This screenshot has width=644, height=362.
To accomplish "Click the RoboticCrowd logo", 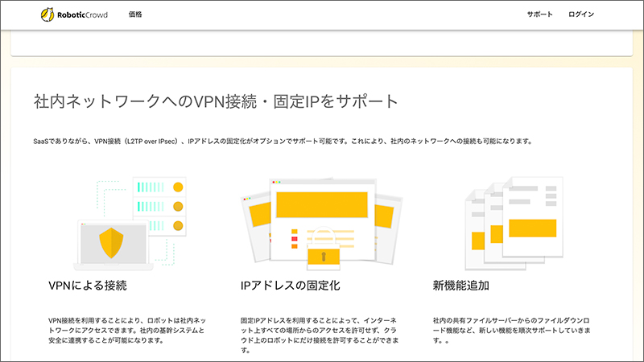I will coord(74,14).
